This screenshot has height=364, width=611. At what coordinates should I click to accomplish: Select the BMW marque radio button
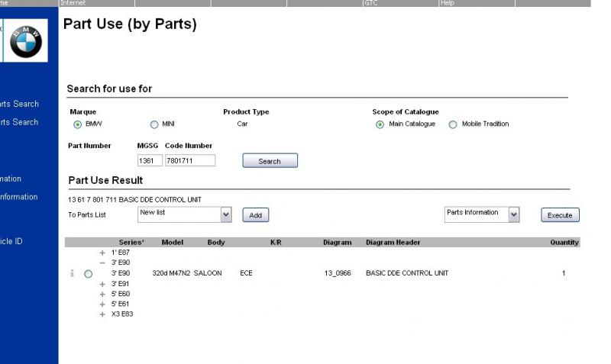(x=77, y=124)
